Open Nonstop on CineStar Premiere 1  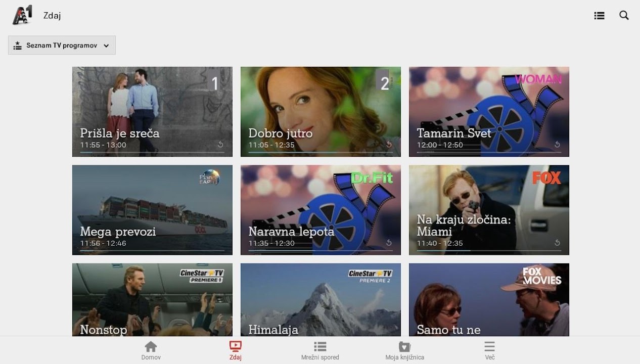[x=152, y=299]
